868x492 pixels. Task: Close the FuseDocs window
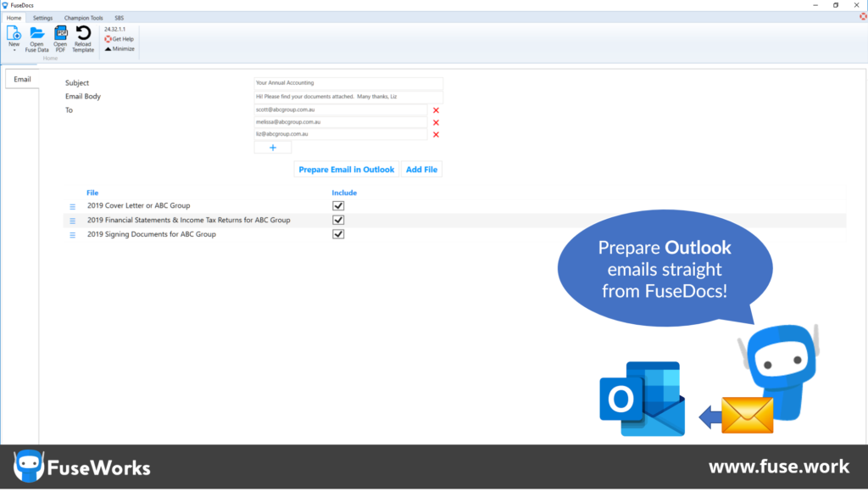click(856, 5)
